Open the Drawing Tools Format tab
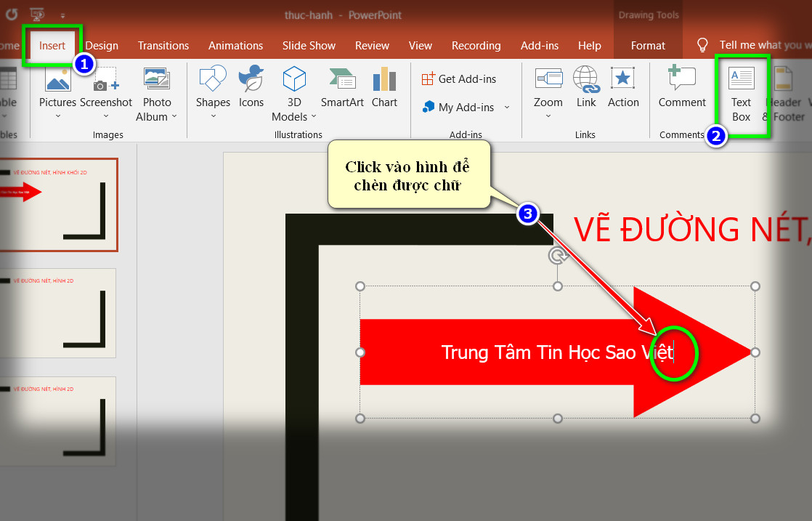The image size is (812, 521). [648, 45]
